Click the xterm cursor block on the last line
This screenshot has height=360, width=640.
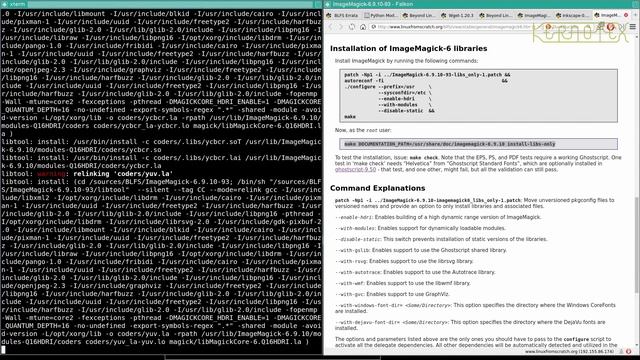3,350
